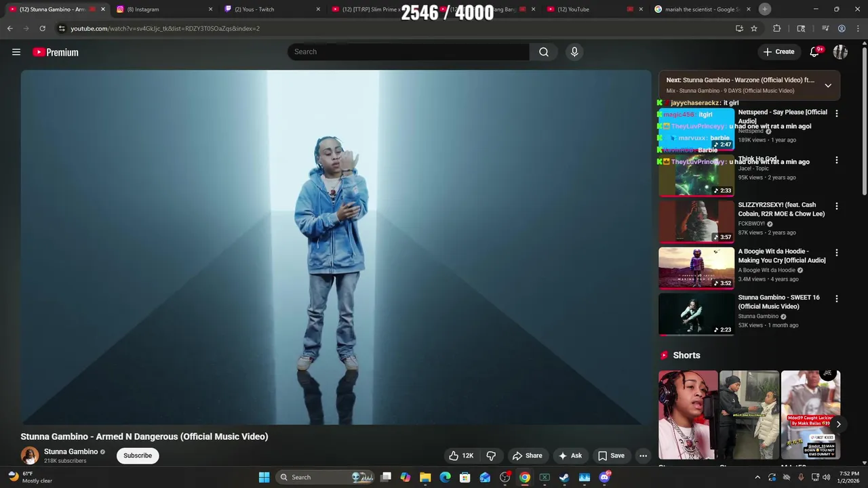Open the first Shorts thumbnail
The image size is (868, 488).
pos(688,415)
